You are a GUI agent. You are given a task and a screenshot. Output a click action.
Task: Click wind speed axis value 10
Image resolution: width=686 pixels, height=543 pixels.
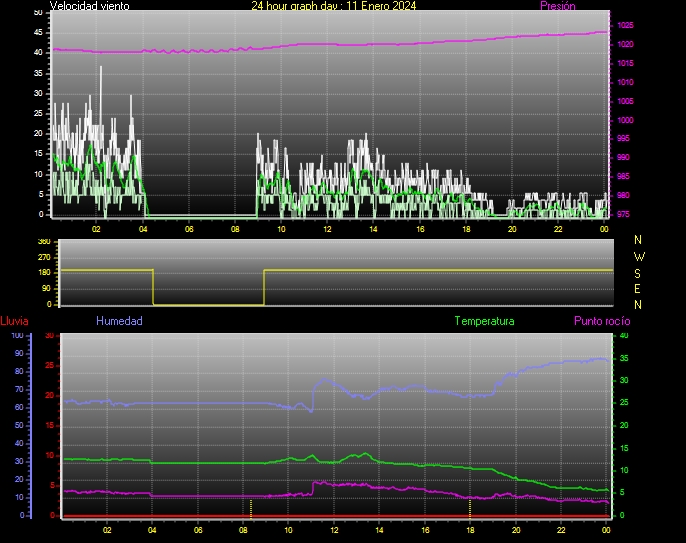(38, 174)
